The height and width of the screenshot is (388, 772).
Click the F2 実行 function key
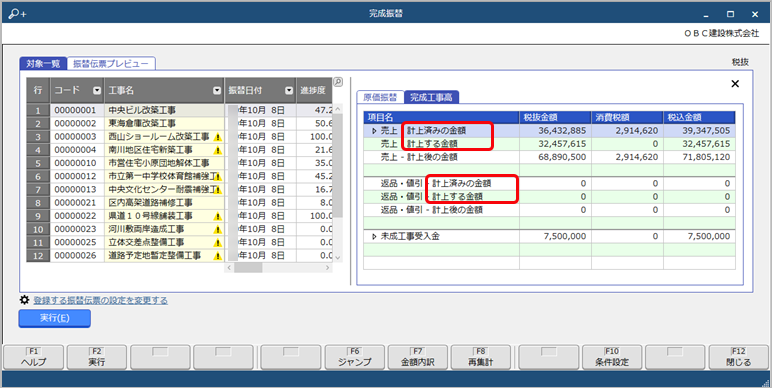(96, 357)
